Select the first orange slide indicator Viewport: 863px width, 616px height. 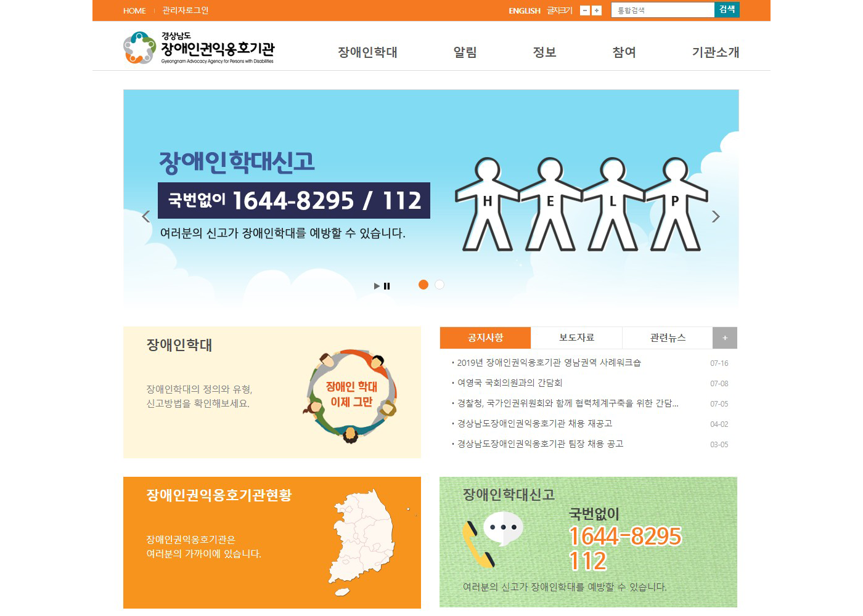pyautogui.click(x=423, y=285)
